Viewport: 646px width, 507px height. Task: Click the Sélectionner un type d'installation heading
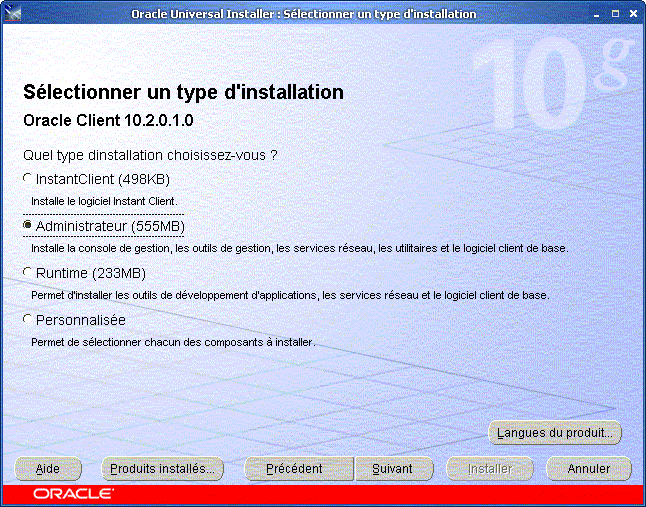point(183,93)
